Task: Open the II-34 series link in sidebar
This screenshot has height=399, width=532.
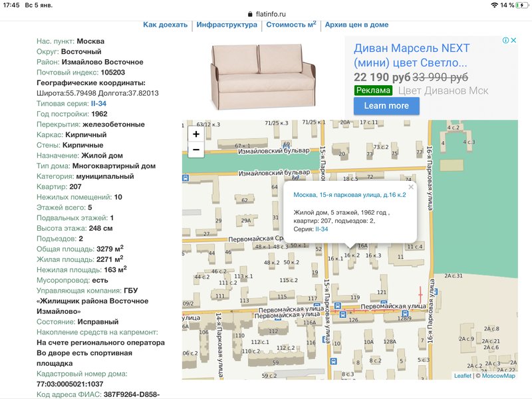Action: click(98, 104)
